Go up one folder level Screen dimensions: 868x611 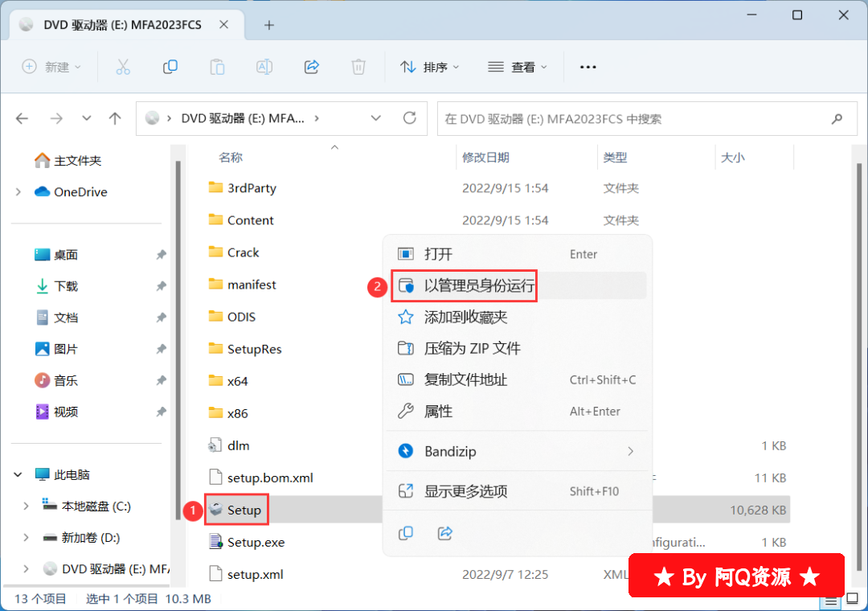[x=115, y=118]
